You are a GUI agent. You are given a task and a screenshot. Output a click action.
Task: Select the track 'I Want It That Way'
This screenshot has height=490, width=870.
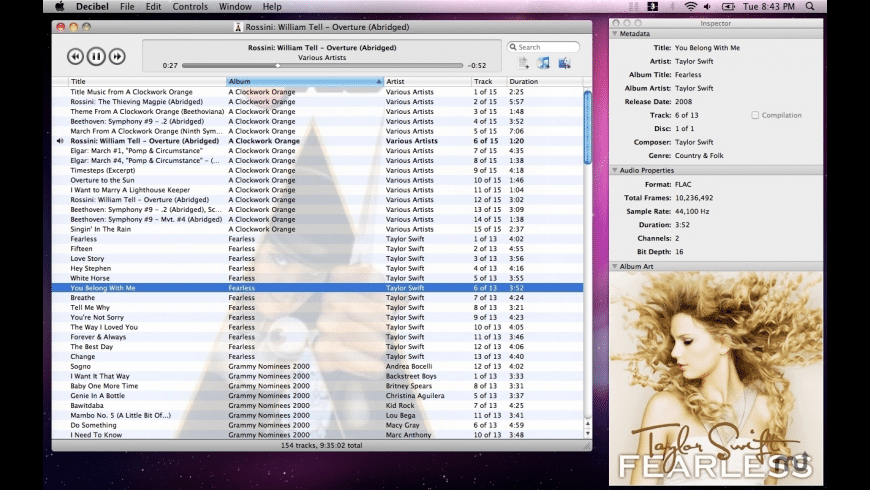coord(317,376)
